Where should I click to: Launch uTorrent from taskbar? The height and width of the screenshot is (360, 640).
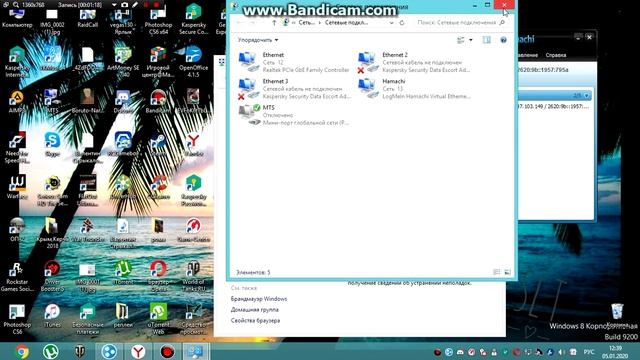coord(51,351)
